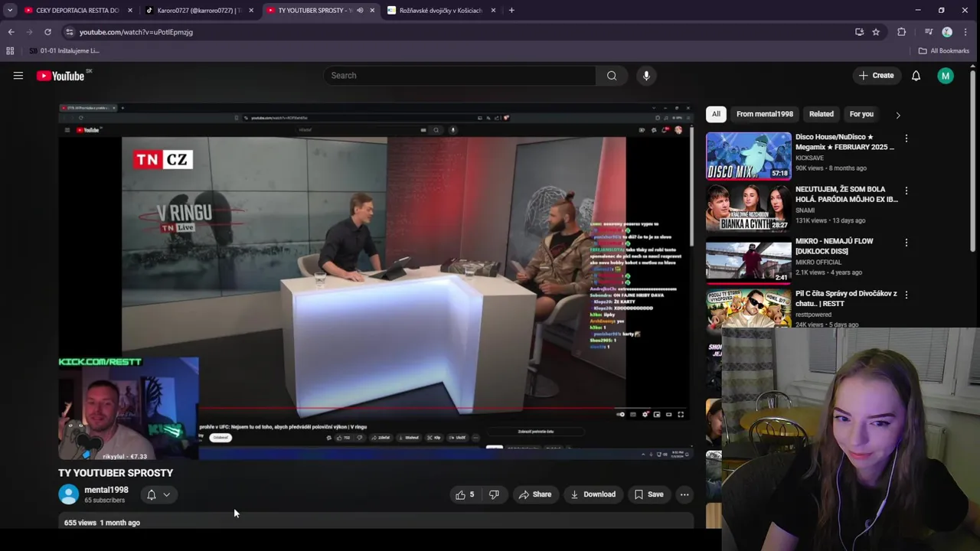Open the install app icon in the address bar
This screenshot has width=980, height=551.
click(859, 32)
